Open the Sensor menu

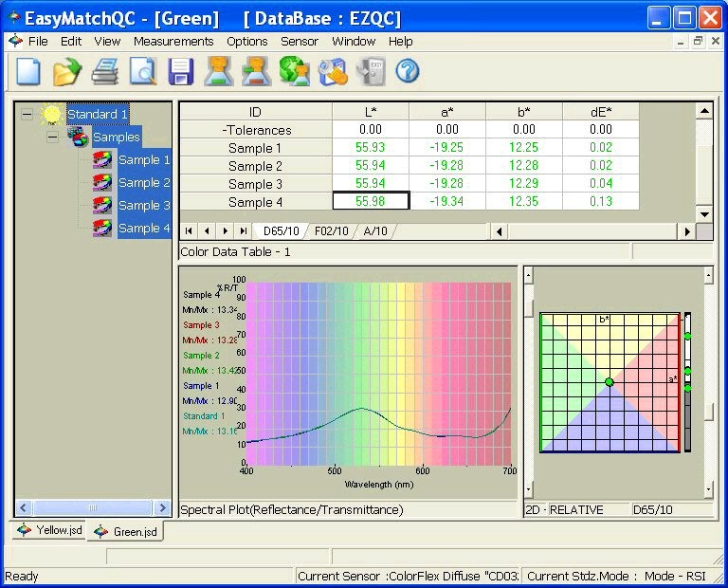[x=300, y=42]
